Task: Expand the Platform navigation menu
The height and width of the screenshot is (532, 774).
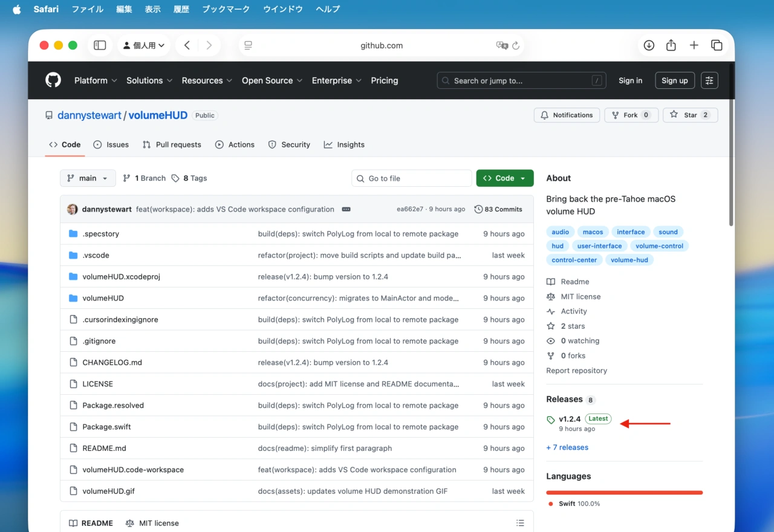Action: [96, 80]
